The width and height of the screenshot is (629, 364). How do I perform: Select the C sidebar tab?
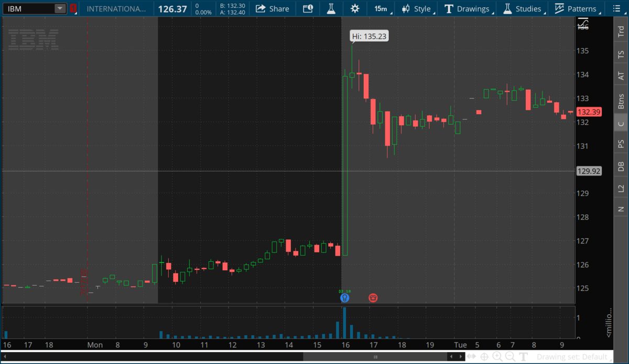[621, 124]
